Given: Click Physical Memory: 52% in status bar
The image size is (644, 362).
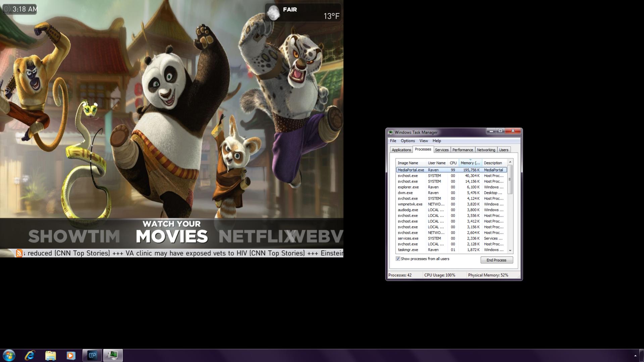Looking at the screenshot, I should (488, 275).
